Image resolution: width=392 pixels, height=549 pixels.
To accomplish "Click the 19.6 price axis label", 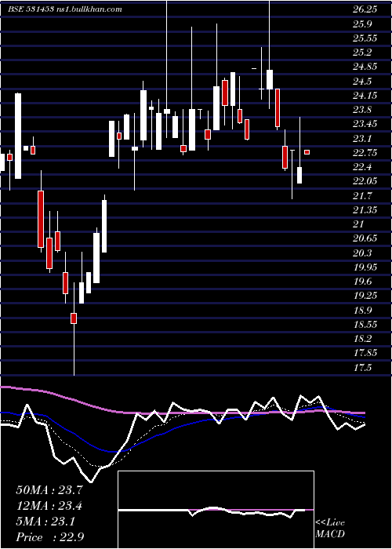I will coord(362,281).
